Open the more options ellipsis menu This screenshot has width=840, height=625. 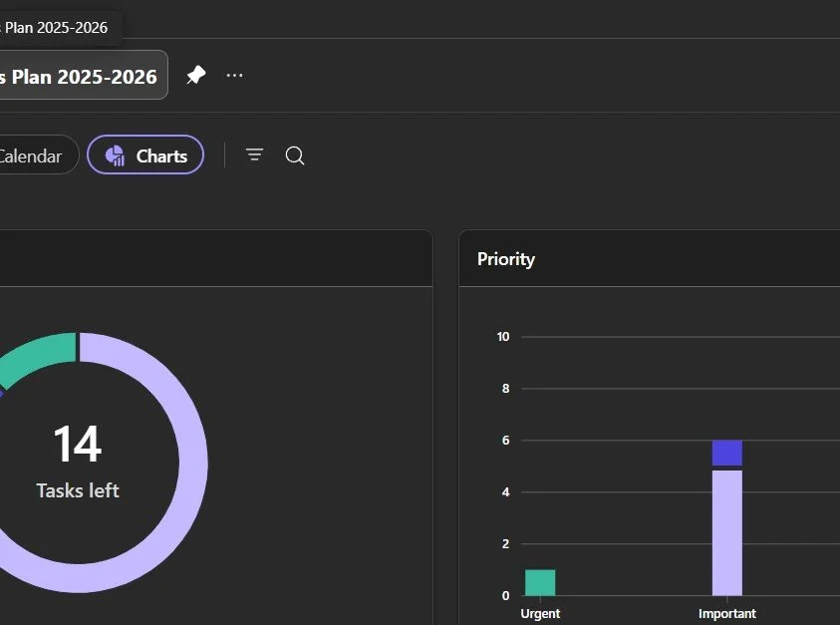click(x=234, y=76)
